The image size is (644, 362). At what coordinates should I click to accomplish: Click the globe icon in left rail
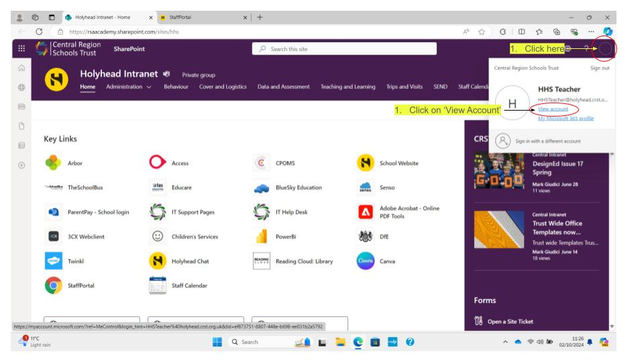[21, 87]
